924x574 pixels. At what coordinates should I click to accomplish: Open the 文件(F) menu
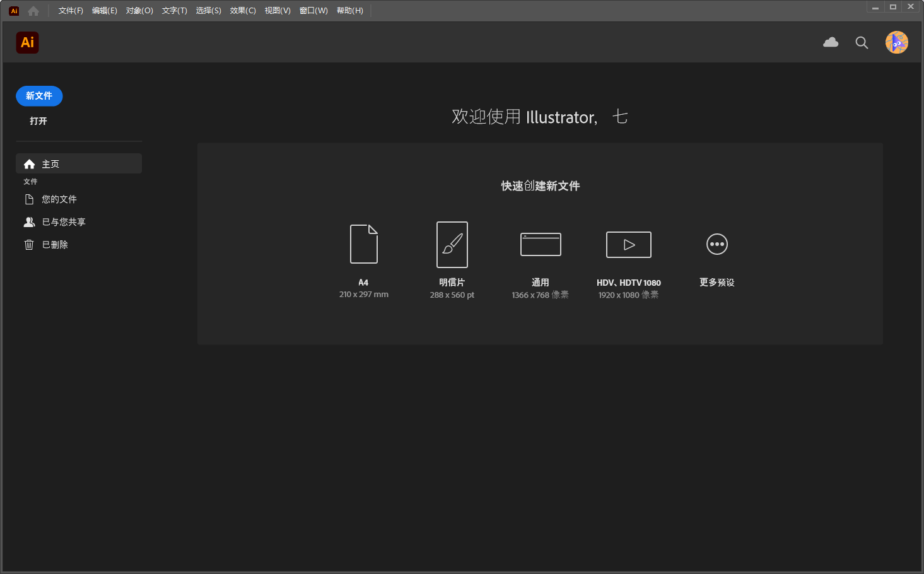pyautogui.click(x=69, y=10)
